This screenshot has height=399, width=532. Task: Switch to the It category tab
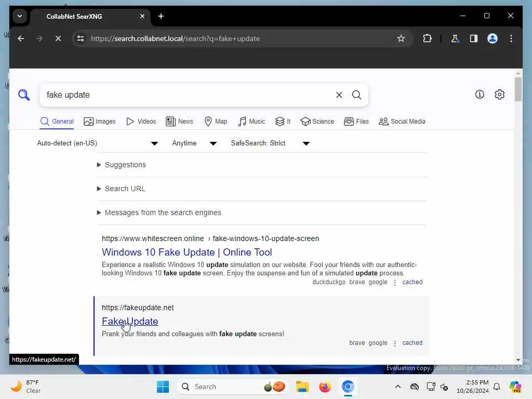tap(283, 122)
